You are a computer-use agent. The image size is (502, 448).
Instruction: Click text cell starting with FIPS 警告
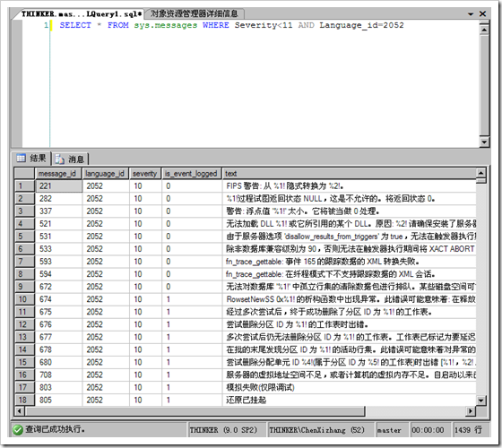[x=349, y=186]
